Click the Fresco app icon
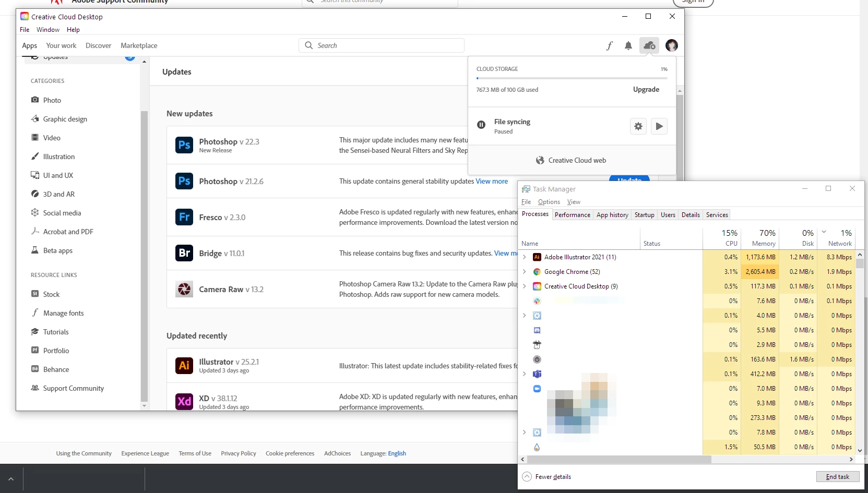This screenshot has width=868, height=493. click(x=184, y=217)
